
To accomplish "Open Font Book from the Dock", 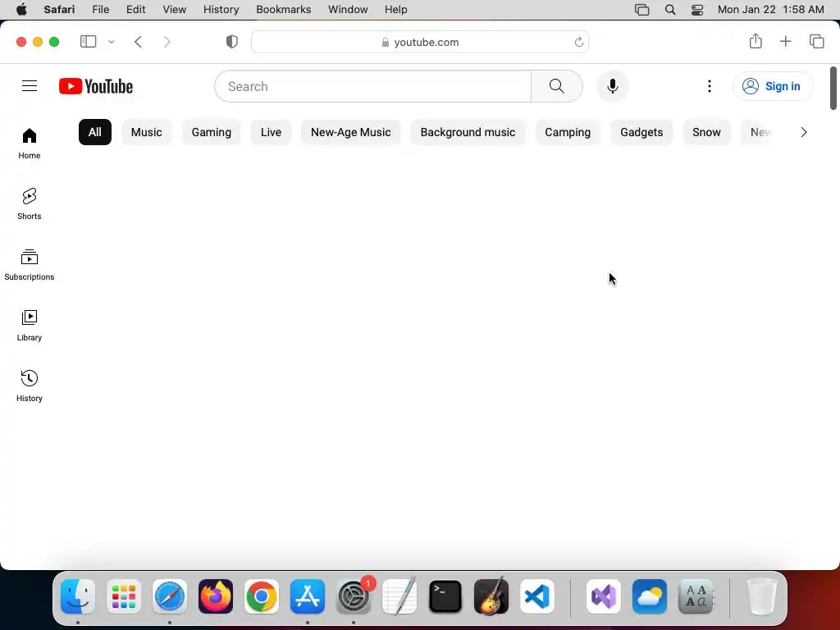I will [696, 596].
